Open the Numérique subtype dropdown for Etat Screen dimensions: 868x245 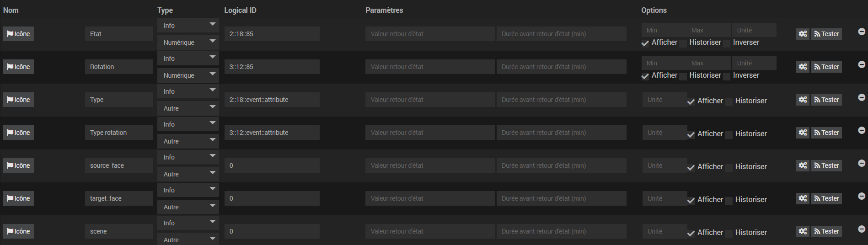click(188, 43)
